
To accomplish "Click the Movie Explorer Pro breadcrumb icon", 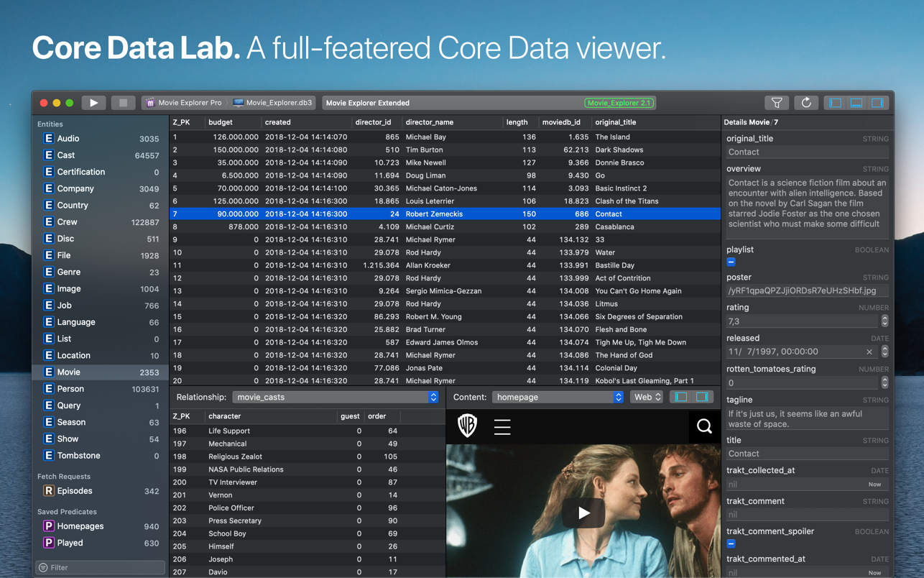I will click(x=150, y=103).
